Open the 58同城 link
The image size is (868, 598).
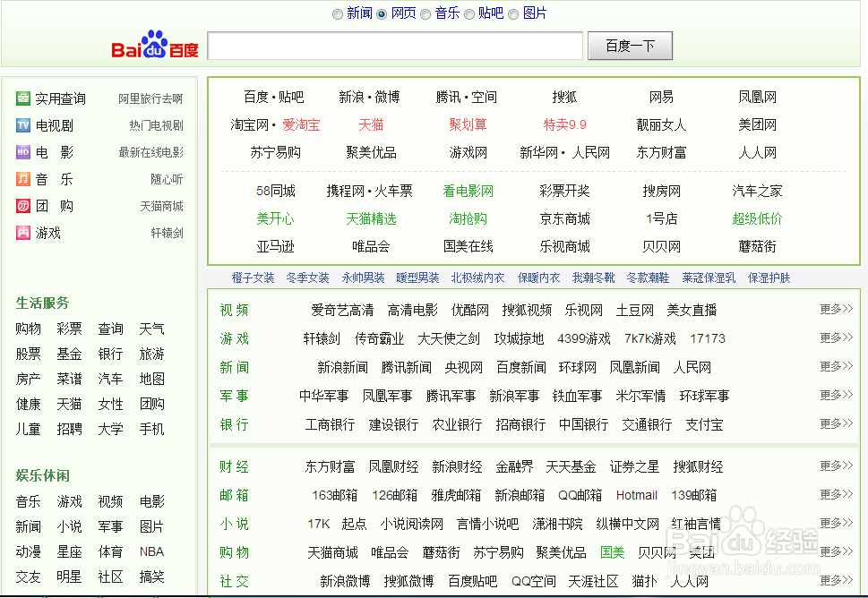point(276,192)
